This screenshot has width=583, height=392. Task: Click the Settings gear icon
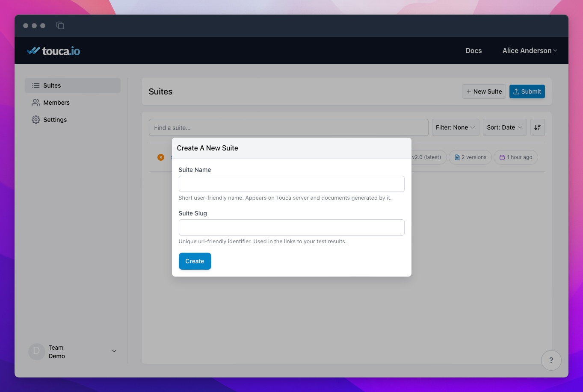coord(36,120)
